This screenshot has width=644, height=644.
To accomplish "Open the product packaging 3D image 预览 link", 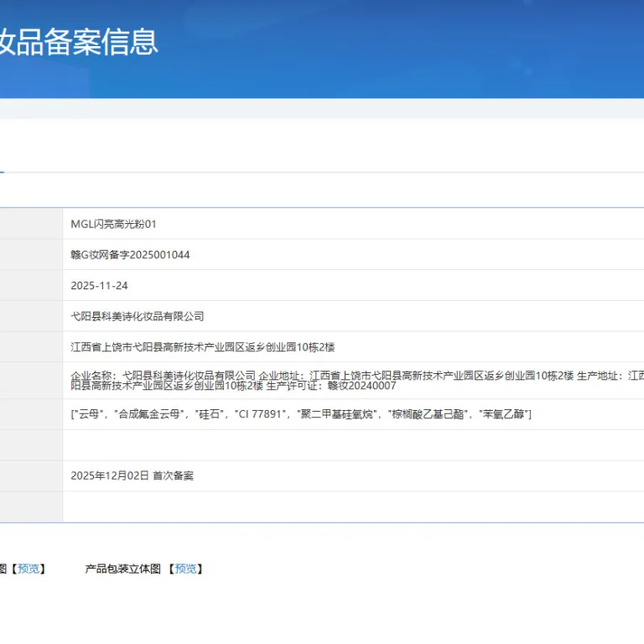I will 185,569.
